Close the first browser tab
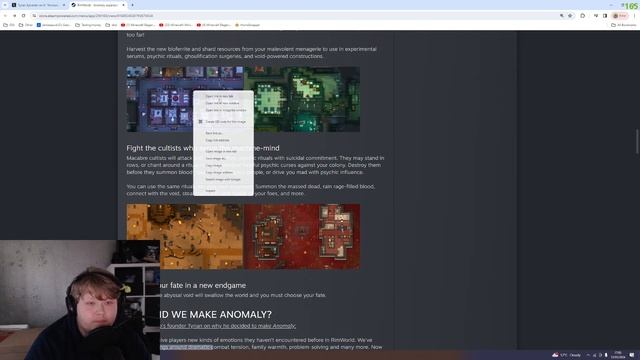The image size is (640, 360). click(x=64, y=5)
